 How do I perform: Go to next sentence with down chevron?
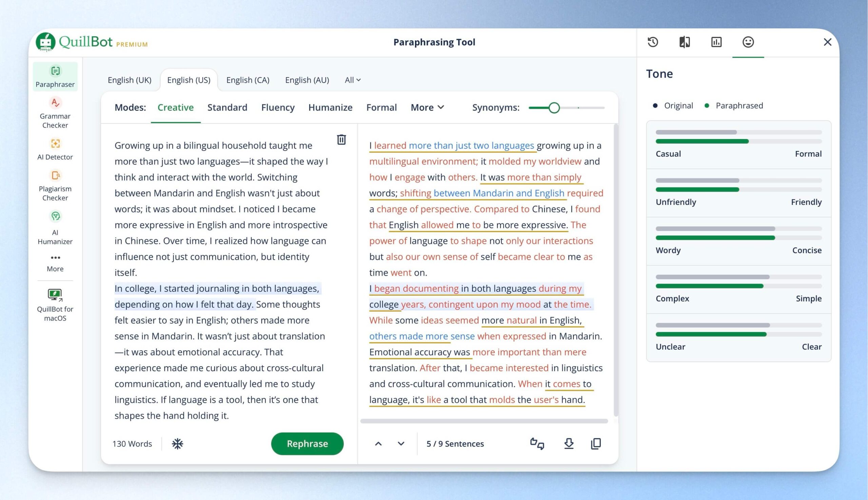click(x=401, y=444)
